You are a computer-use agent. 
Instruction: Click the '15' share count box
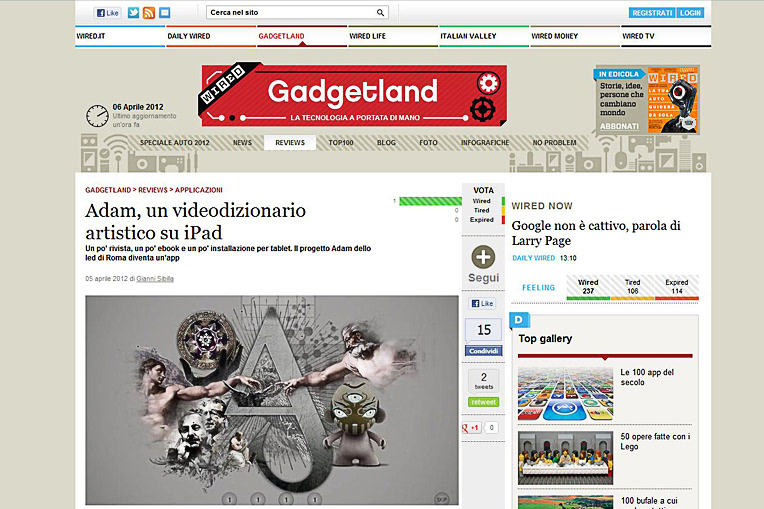pos(483,330)
